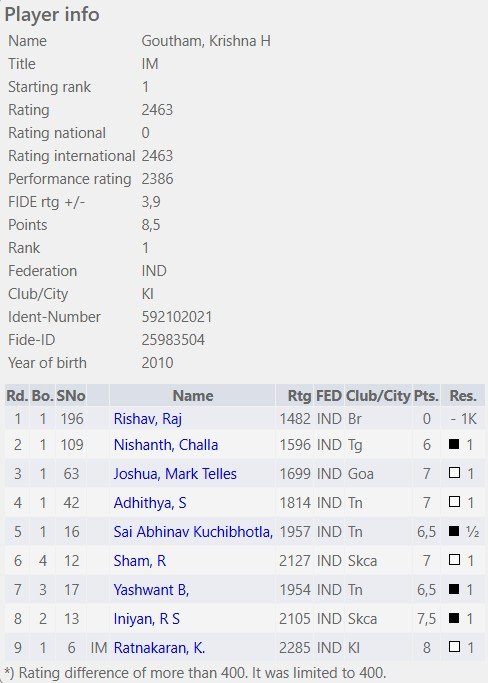The height and width of the screenshot is (683, 488).
Task: Click the Res. column header
Action: point(463,396)
